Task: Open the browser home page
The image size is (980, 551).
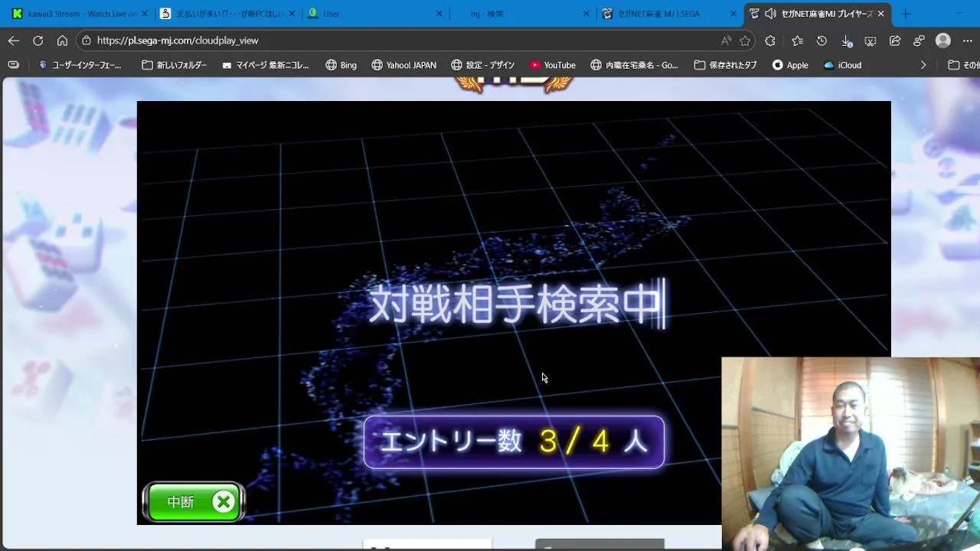Action: (x=62, y=41)
